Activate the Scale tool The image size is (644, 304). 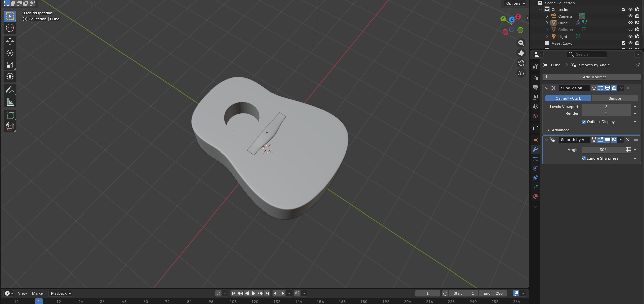(x=10, y=65)
